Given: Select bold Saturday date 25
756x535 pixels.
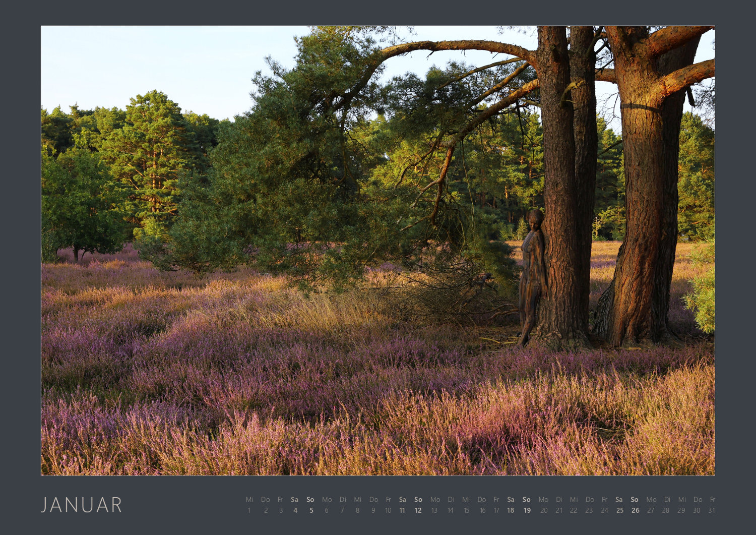Looking at the screenshot, I should (619, 510).
